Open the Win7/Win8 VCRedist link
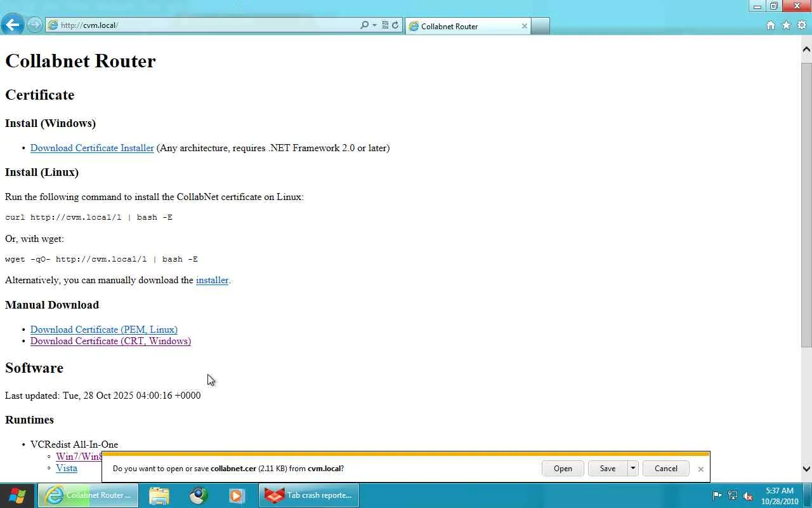The height and width of the screenshot is (508, 812). (x=79, y=456)
